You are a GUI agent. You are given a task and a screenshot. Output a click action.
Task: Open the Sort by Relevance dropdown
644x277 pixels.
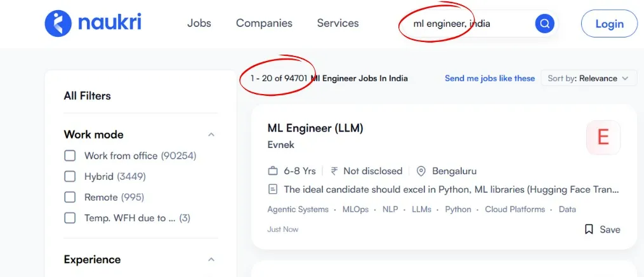(x=588, y=78)
